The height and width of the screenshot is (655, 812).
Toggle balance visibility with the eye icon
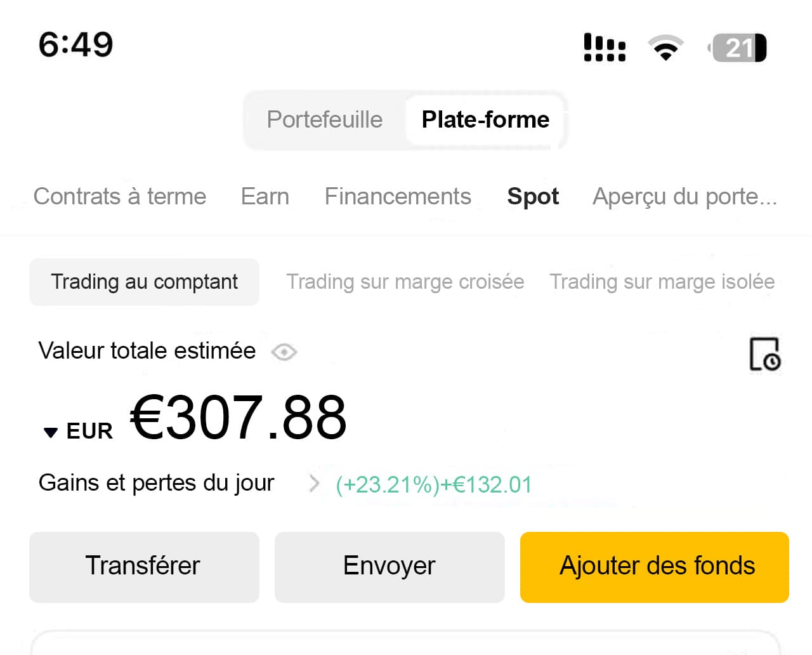pyautogui.click(x=284, y=352)
